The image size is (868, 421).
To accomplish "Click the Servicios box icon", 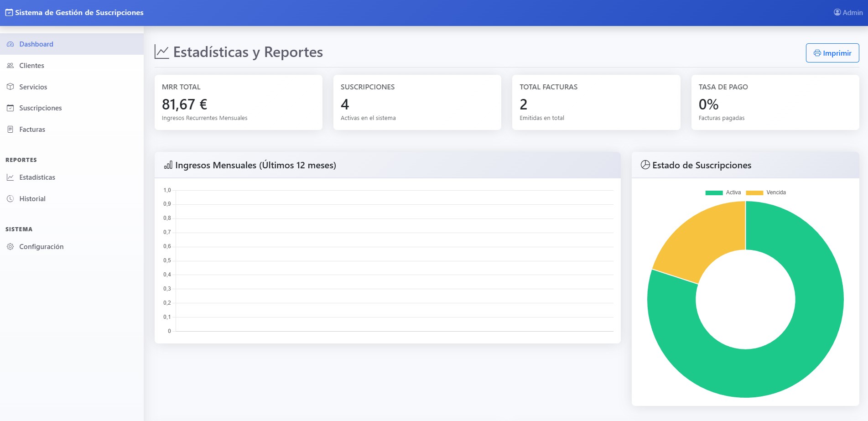I will [x=10, y=87].
